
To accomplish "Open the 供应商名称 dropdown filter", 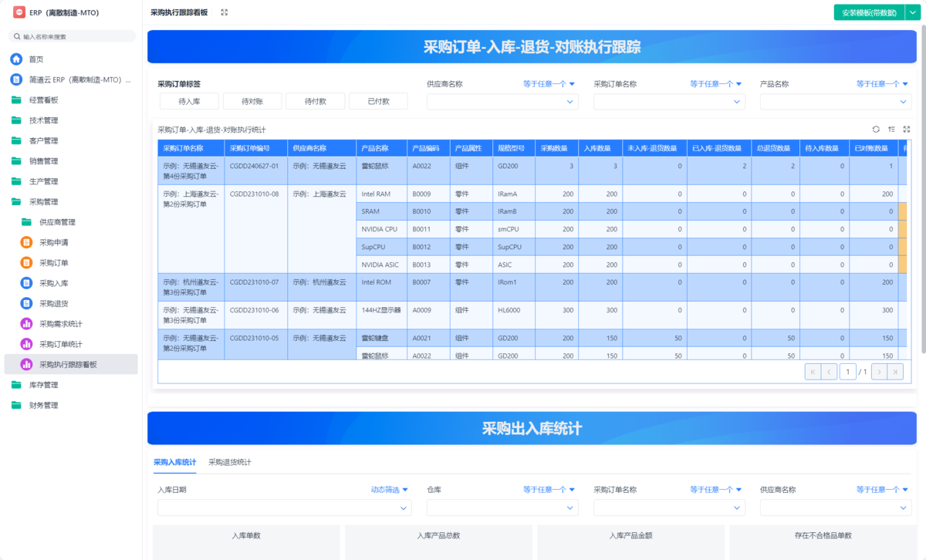I will pyautogui.click(x=502, y=101).
